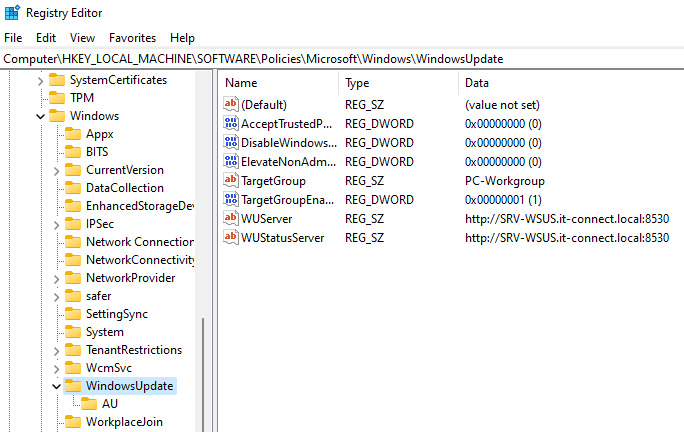Image resolution: width=684 pixels, height=432 pixels.
Task: Click the Registry Editor title bar icon
Action: [12, 13]
